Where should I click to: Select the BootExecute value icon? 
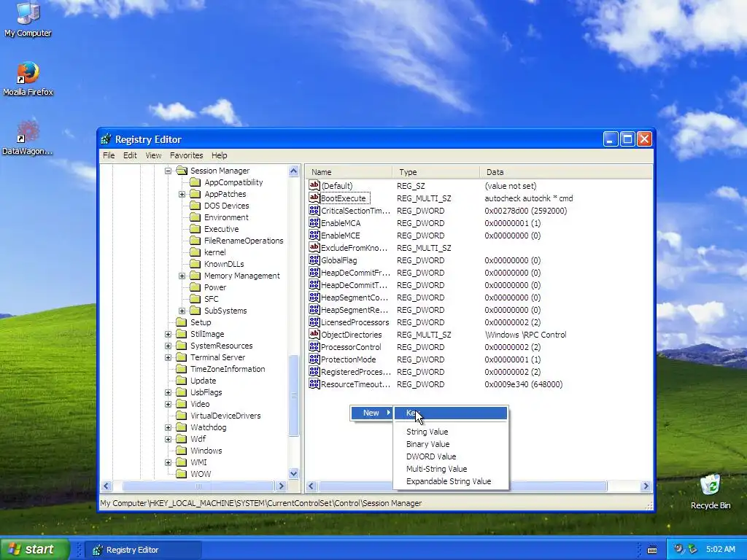(314, 198)
